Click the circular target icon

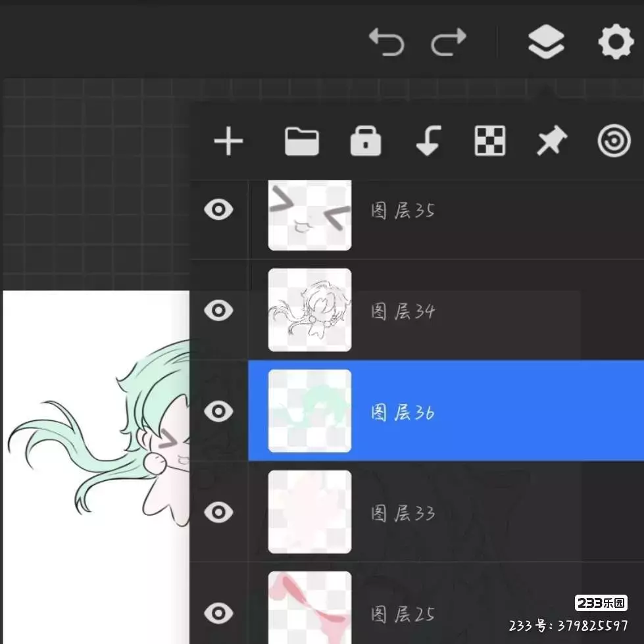[x=614, y=141]
